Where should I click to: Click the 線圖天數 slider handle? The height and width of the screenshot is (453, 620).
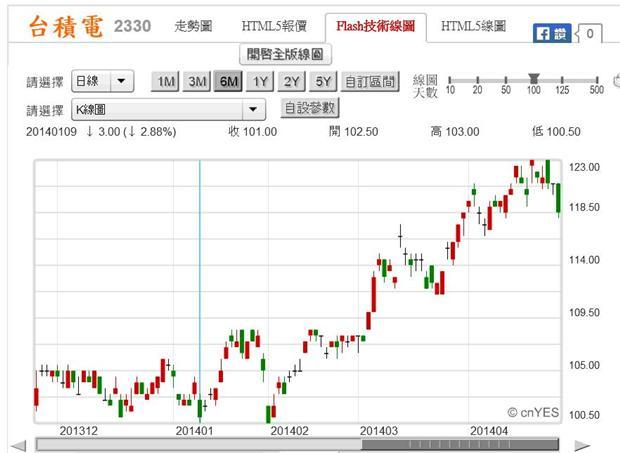(535, 78)
